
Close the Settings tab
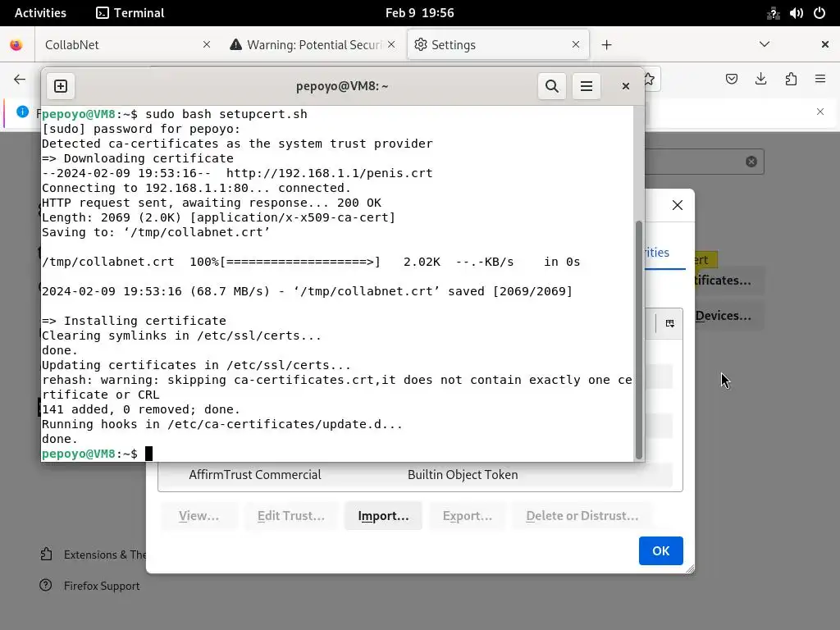(576, 45)
